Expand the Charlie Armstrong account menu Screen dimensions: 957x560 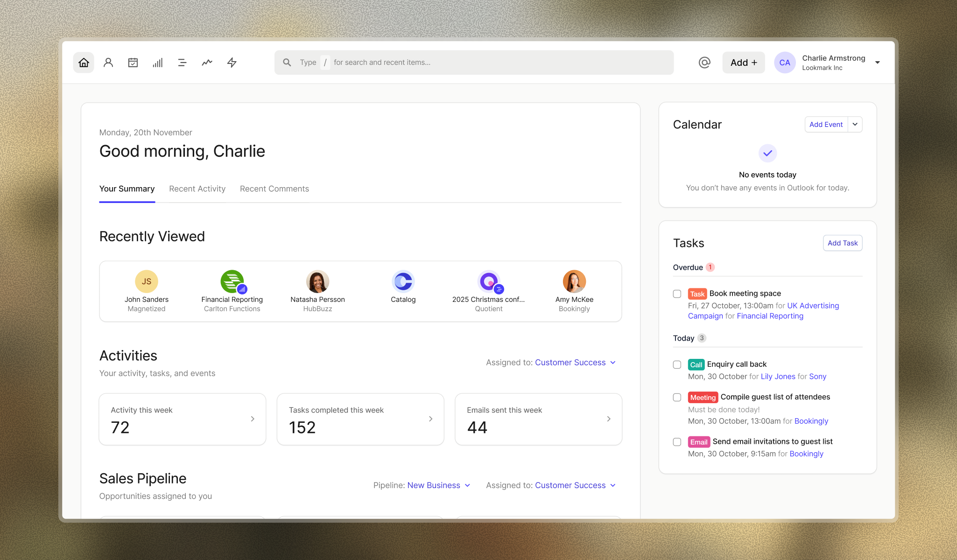pyautogui.click(x=877, y=63)
